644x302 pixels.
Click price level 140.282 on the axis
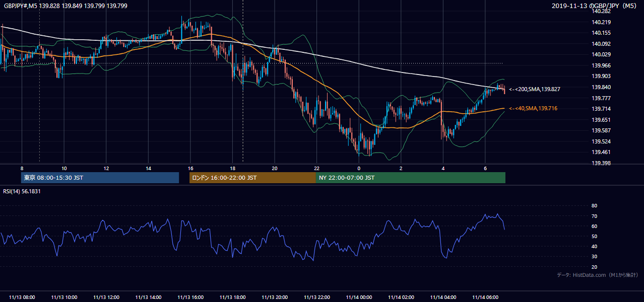click(600, 11)
